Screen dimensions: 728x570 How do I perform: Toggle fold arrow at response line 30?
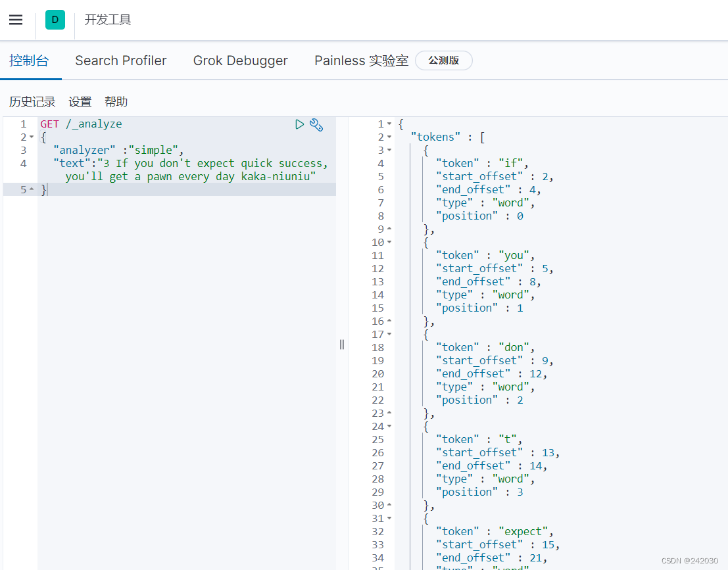click(389, 504)
